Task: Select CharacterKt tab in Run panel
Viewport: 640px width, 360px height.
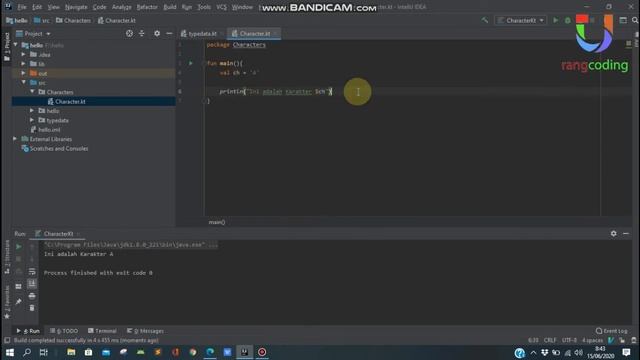Action: pyautogui.click(x=58, y=233)
